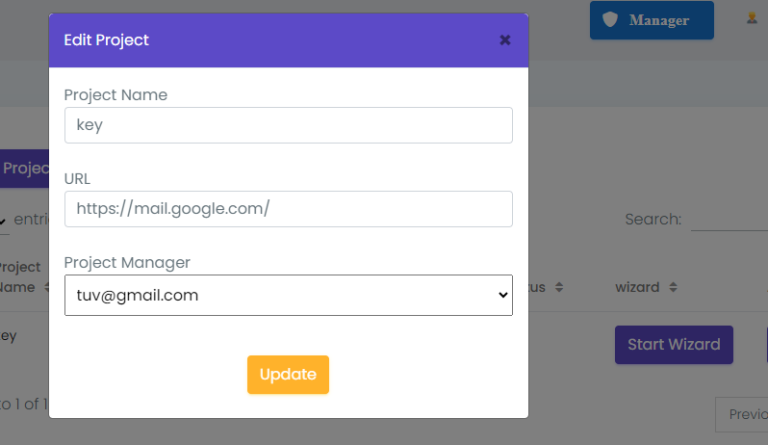This screenshot has width=768, height=445.
Task: Expand the entries count dropdown
Action: click(x=4, y=221)
